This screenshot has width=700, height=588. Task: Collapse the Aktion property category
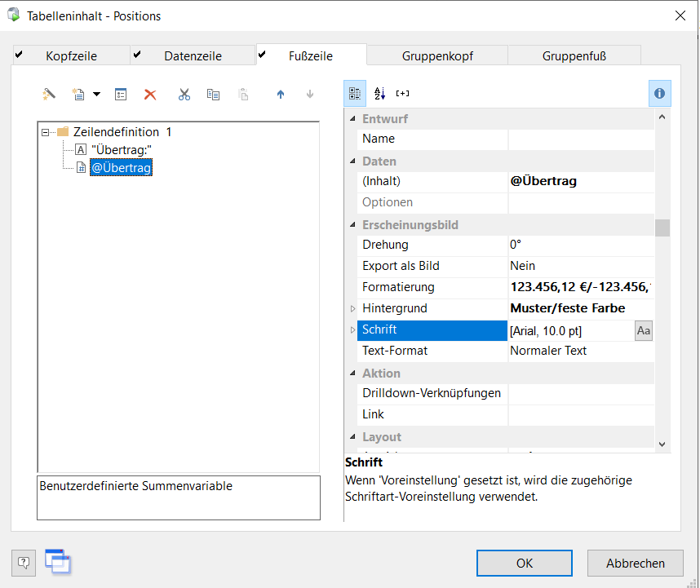tap(352, 373)
